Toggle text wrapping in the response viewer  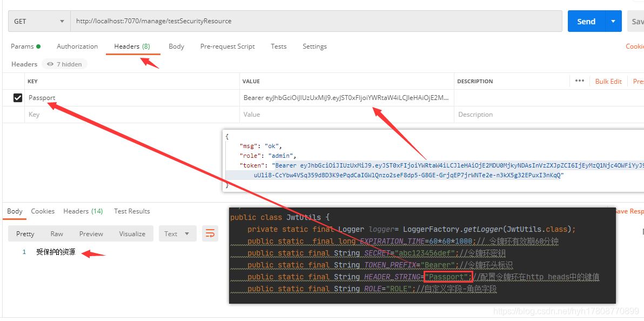210,233
